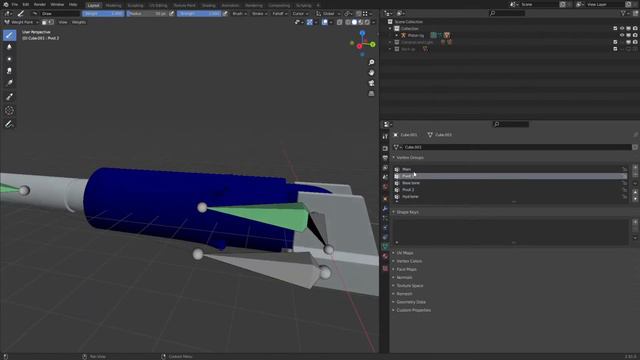Screen dimensions: 640x360
Task: Open the Window menu
Action: [57, 4]
